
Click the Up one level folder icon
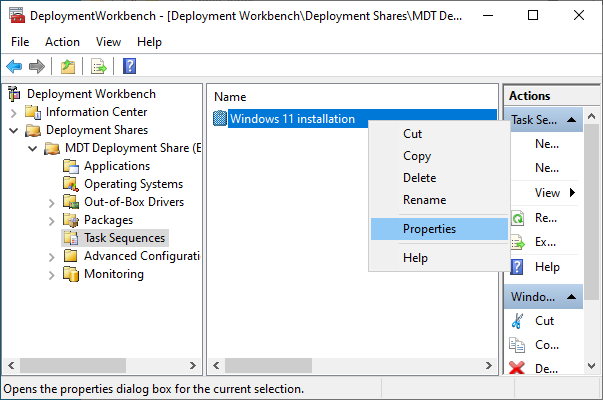point(68,67)
